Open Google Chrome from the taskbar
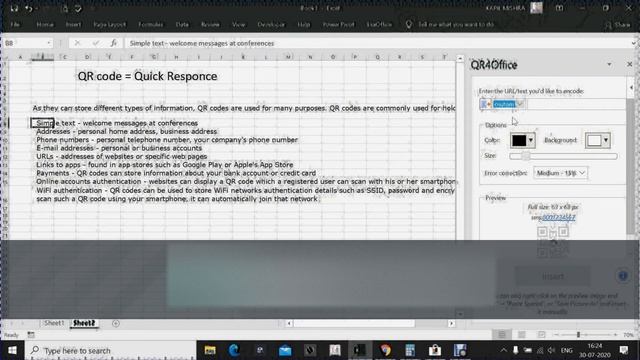Image resolution: width=640 pixels, height=360 pixels. 385,350
